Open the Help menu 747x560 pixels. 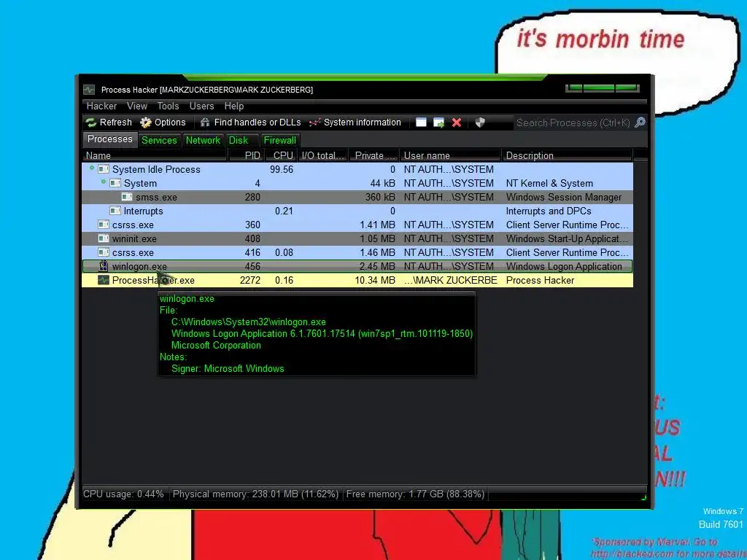coord(234,106)
